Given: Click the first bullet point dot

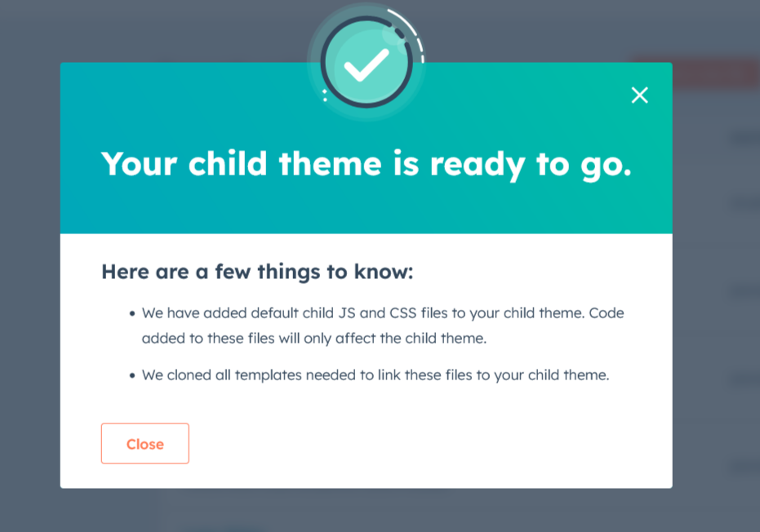Looking at the screenshot, I should [x=132, y=313].
